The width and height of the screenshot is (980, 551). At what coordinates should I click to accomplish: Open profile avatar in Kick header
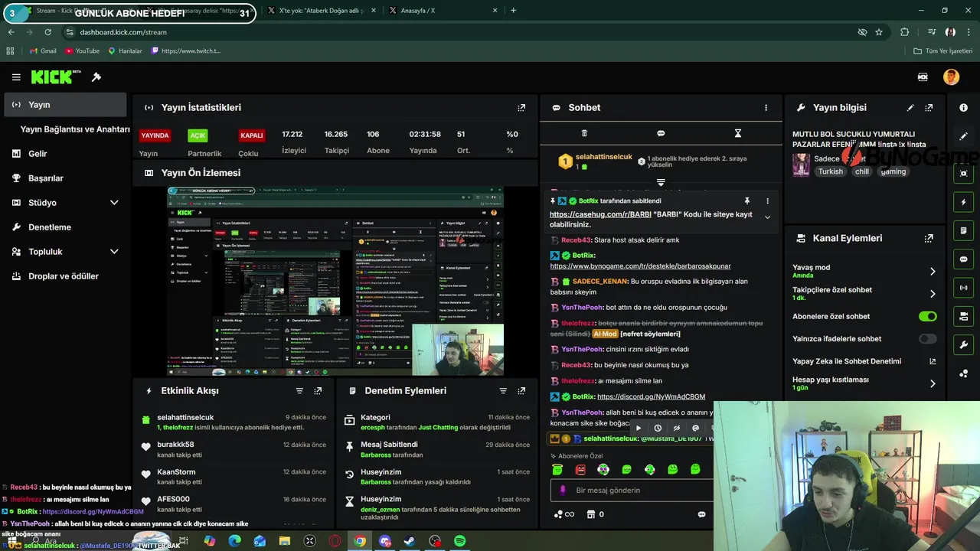[951, 77]
